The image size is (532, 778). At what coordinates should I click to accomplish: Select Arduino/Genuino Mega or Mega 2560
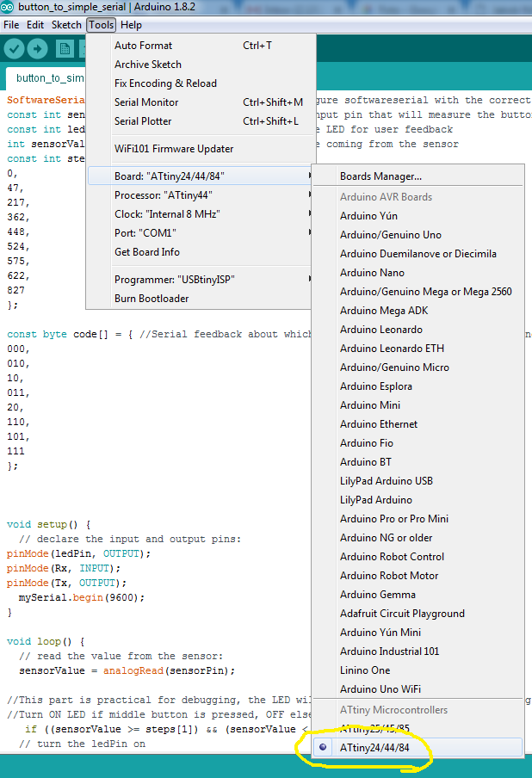point(417,291)
